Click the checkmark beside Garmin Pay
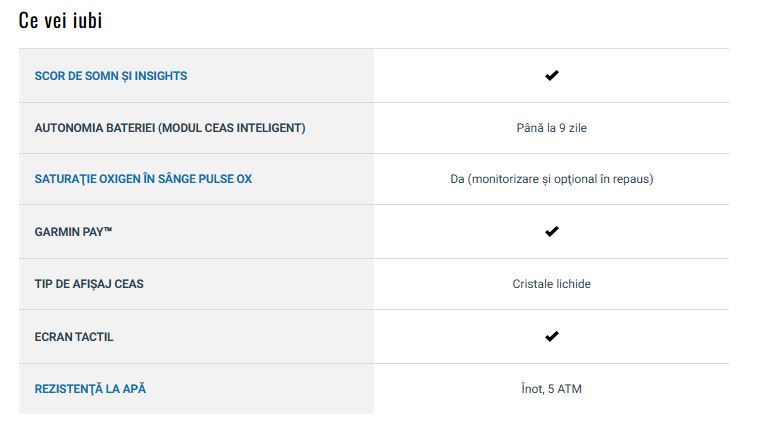This screenshot has height=433, width=760. 552,231
